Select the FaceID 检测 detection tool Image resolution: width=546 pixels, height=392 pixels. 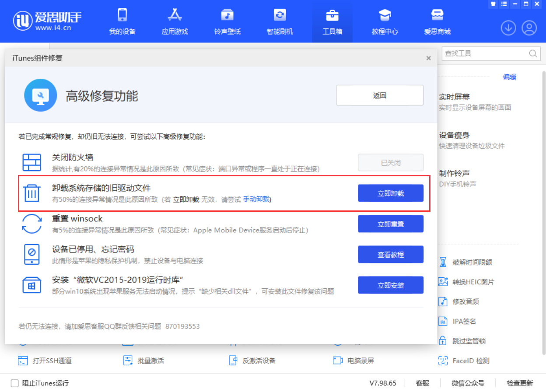point(470,360)
